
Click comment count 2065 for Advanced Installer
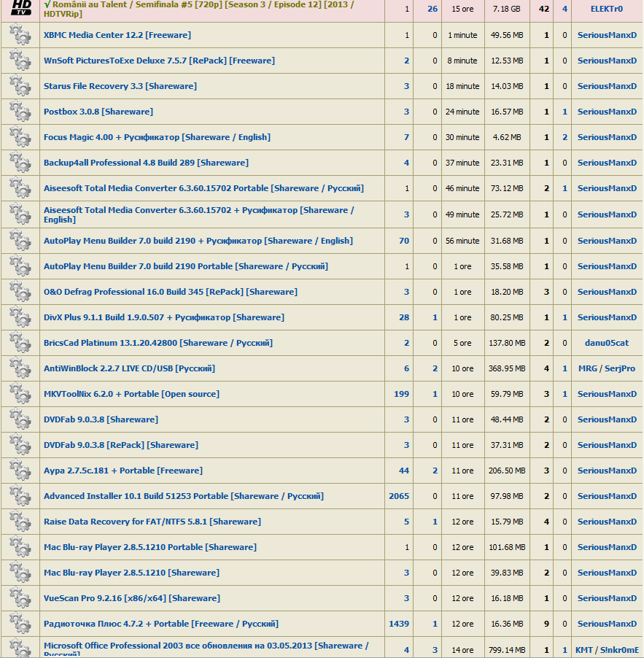pyautogui.click(x=399, y=497)
